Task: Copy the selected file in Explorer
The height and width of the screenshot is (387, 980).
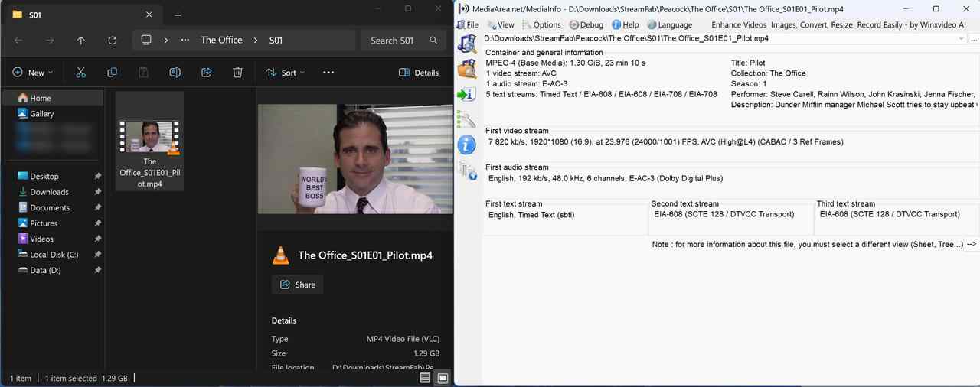Action: 112,72
